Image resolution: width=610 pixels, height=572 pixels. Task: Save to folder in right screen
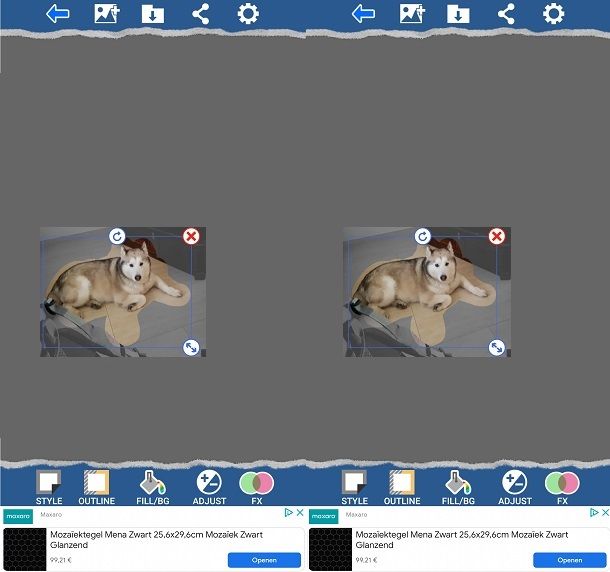[458, 14]
